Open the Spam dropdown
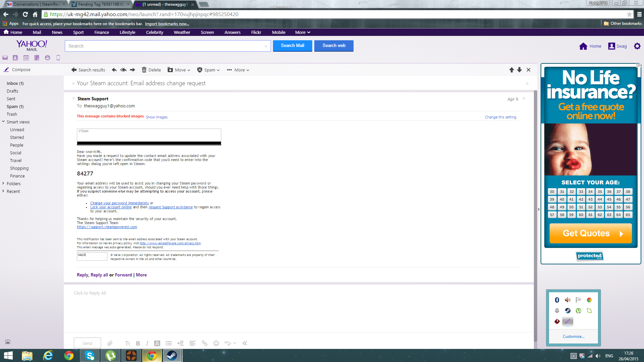The image size is (644, 362). 208,70
